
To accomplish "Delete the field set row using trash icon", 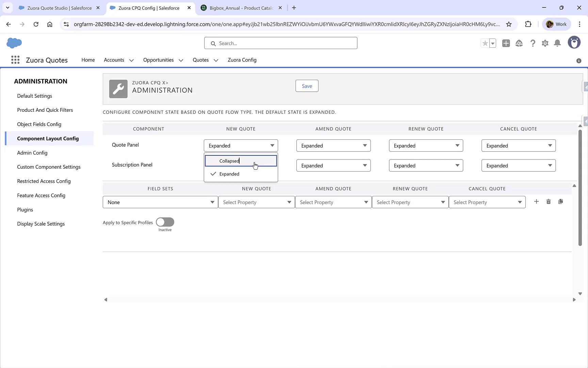I will tap(548, 201).
